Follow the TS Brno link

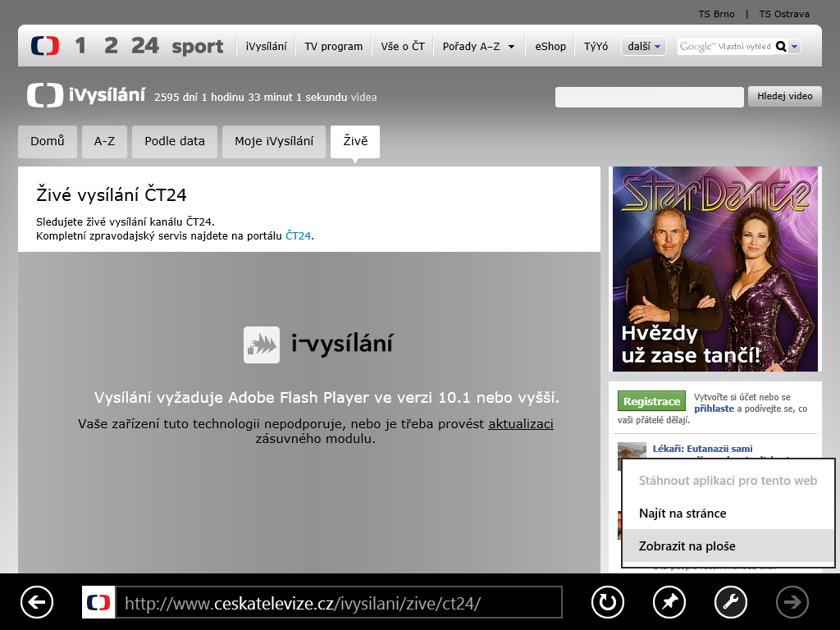(716, 14)
